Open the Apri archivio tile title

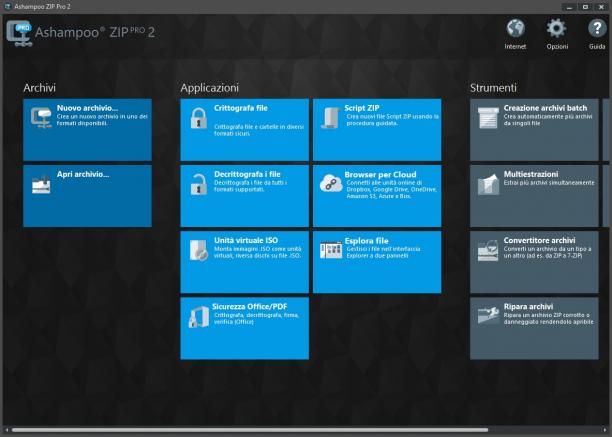[x=83, y=174]
